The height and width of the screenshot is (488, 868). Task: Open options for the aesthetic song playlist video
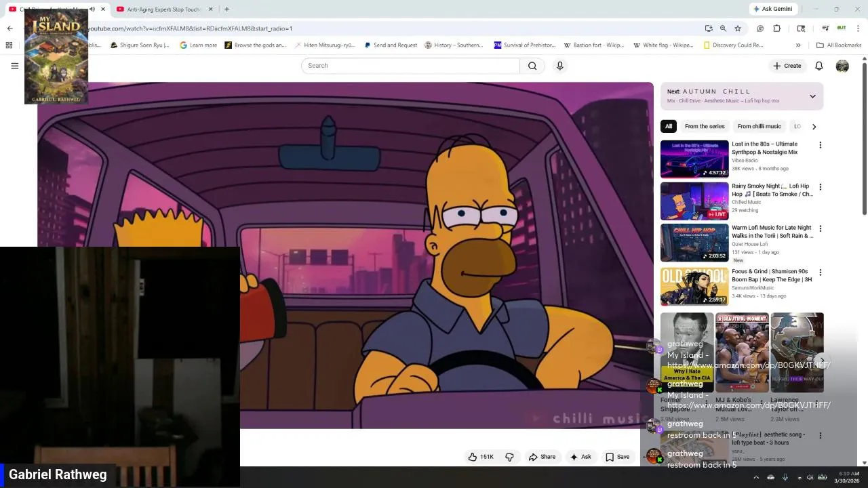pyautogui.click(x=820, y=436)
